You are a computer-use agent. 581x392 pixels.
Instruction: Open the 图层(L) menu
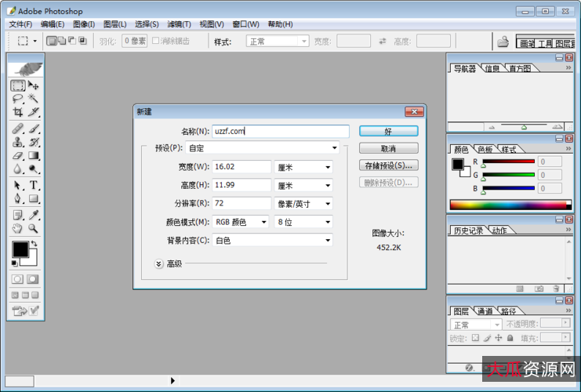tap(114, 24)
